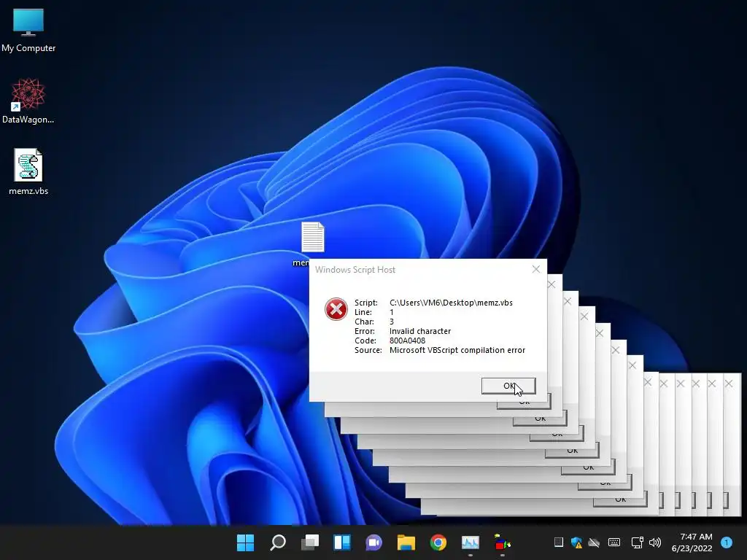Open the volume speaker tray icon
This screenshot has width=747, height=560.
[655, 542]
